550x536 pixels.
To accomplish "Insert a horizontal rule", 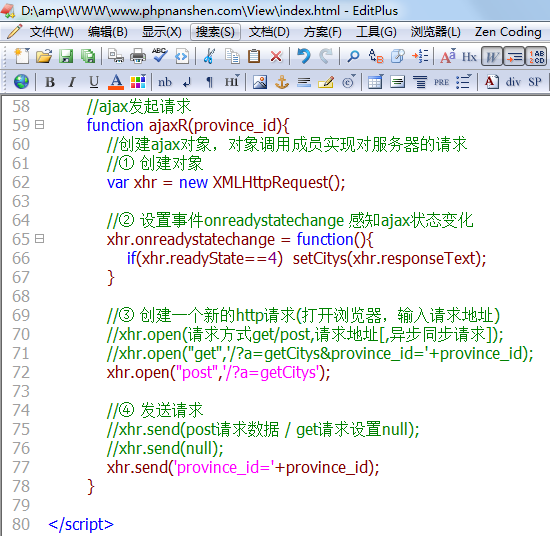I will 304,82.
